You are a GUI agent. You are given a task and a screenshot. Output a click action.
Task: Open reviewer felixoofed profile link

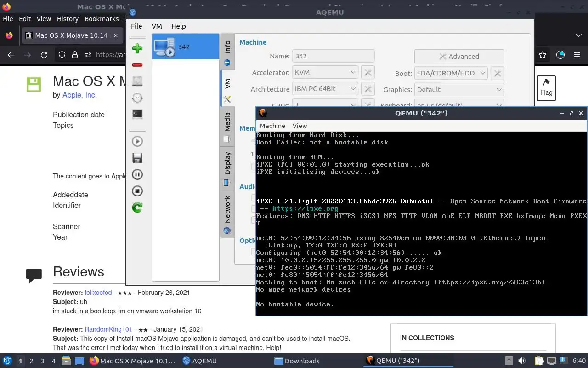pyautogui.click(x=98, y=293)
